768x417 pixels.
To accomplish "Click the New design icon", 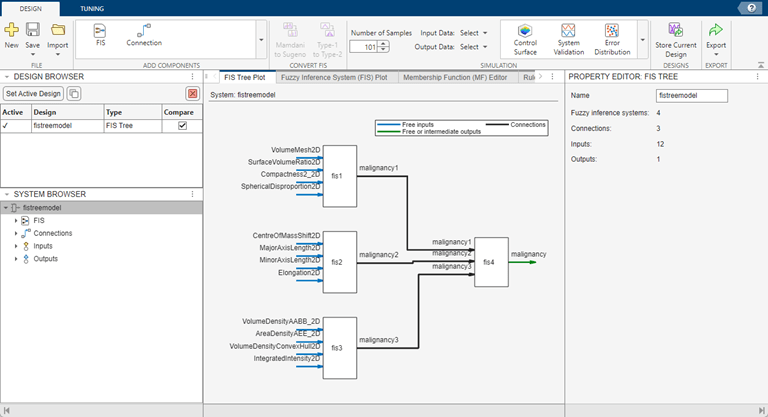I will point(11,30).
